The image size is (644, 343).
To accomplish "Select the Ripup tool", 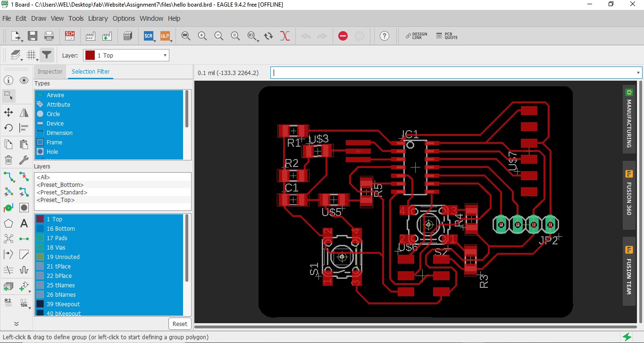I will (24, 176).
